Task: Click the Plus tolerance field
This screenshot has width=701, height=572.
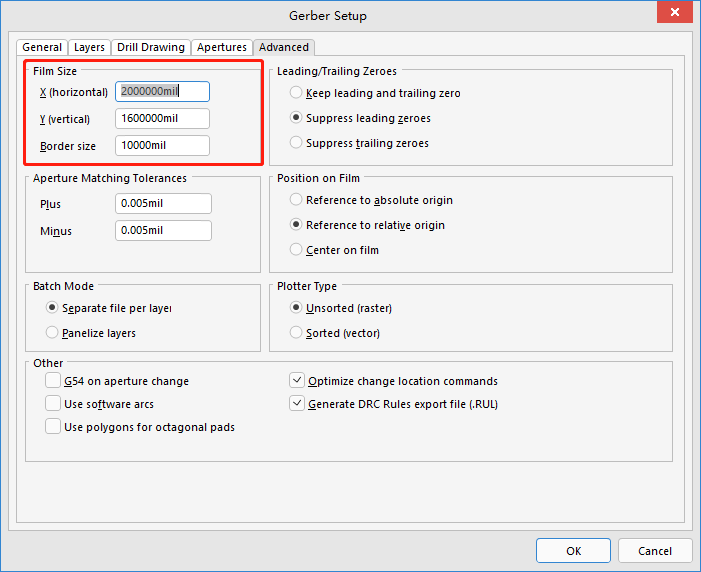Action: click(163, 204)
